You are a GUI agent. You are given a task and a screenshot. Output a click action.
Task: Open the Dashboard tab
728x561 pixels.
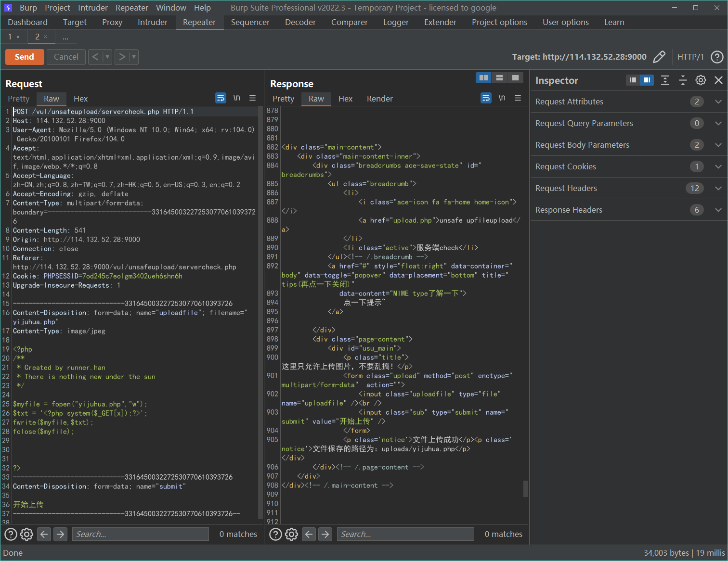28,22
